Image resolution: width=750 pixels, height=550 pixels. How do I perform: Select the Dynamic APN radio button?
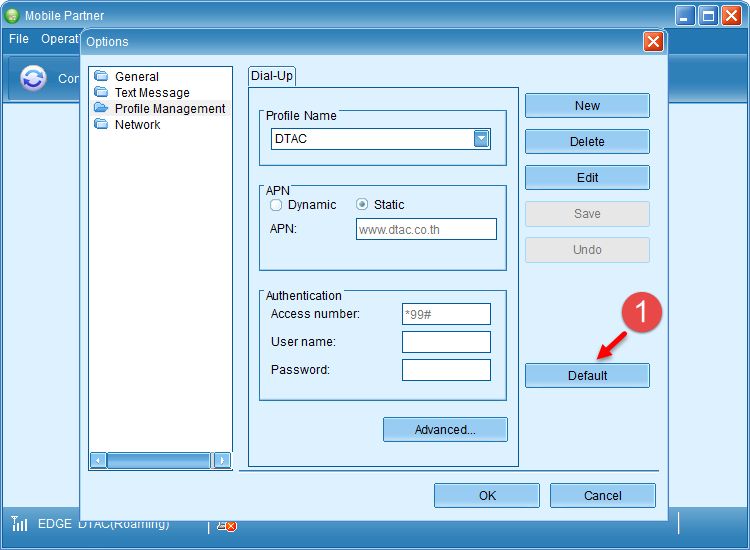pyautogui.click(x=276, y=205)
